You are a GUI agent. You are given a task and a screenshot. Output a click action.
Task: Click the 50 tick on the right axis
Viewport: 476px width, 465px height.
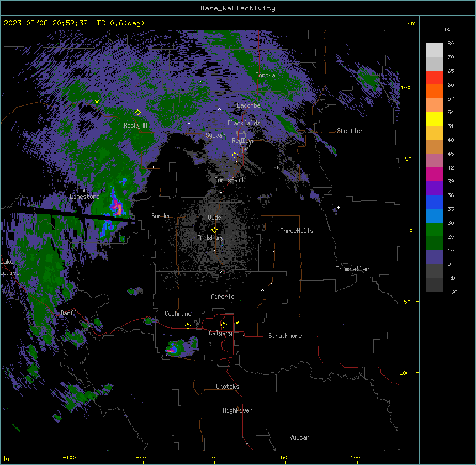coord(408,158)
